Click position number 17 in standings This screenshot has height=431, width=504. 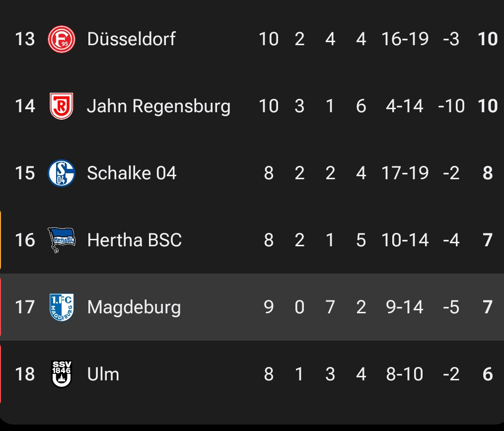click(25, 307)
